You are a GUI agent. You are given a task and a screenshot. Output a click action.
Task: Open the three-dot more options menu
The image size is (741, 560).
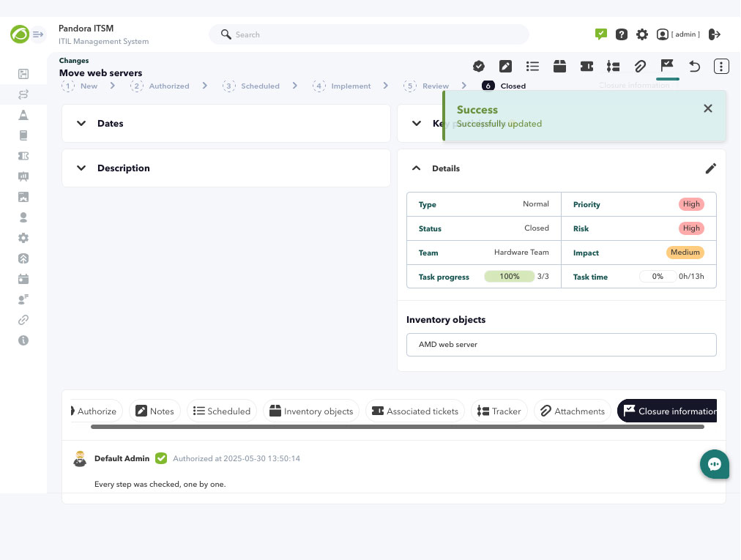pos(721,66)
